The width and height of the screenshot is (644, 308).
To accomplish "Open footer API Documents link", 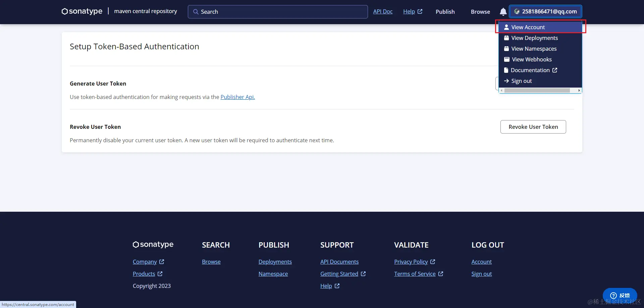I will (x=339, y=262).
